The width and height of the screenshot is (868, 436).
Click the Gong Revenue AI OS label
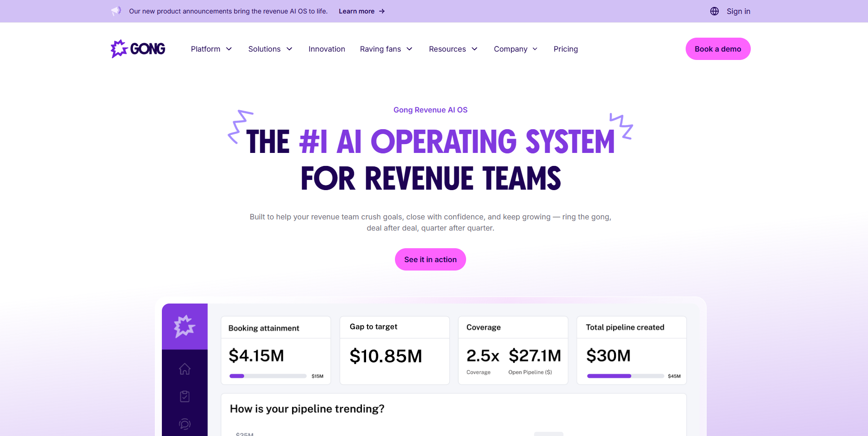click(x=430, y=110)
